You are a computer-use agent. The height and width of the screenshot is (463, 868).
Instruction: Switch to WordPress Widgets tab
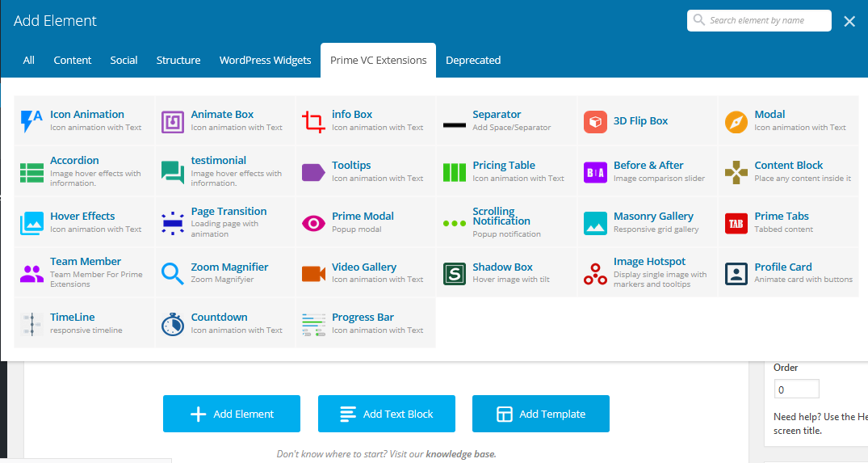tap(265, 61)
